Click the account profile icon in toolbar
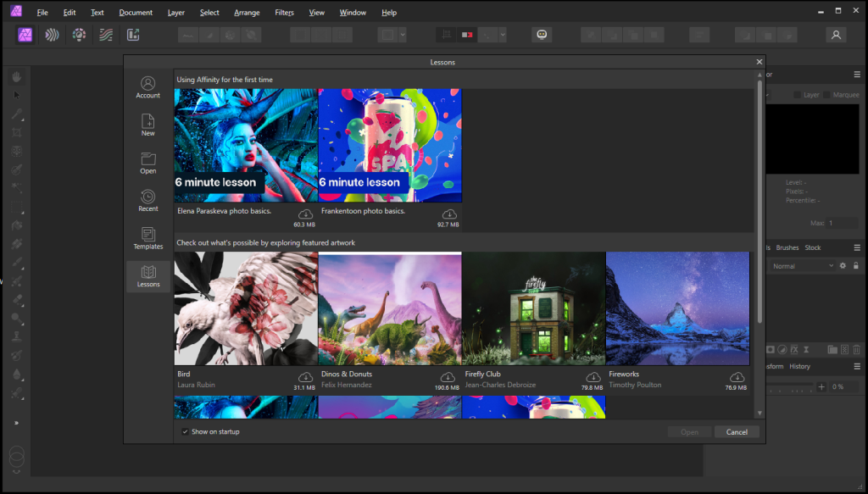Screen dimensions: 868x494 [x=836, y=35]
